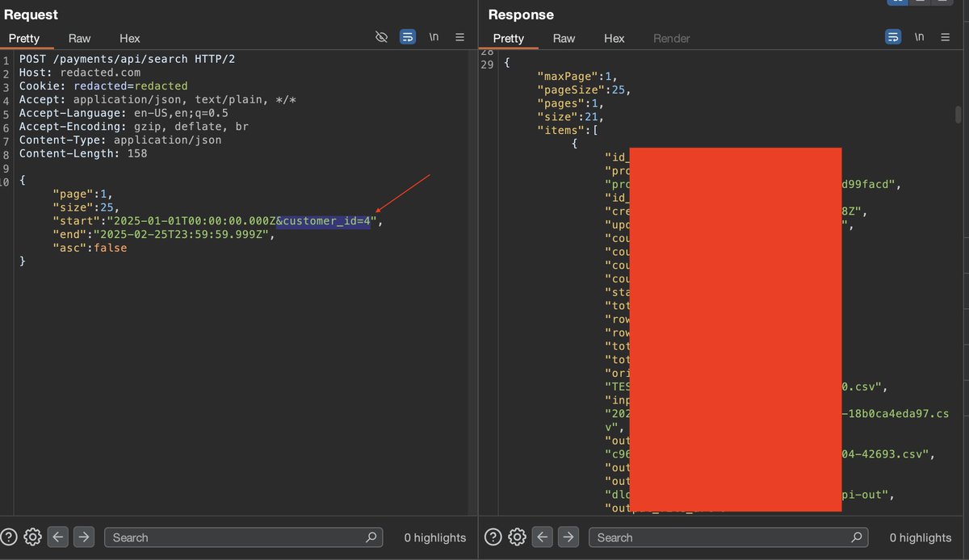The height and width of the screenshot is (560, 969).
Task: Click the magnifier icon in Response search box
Action: (x=857, y=537)
